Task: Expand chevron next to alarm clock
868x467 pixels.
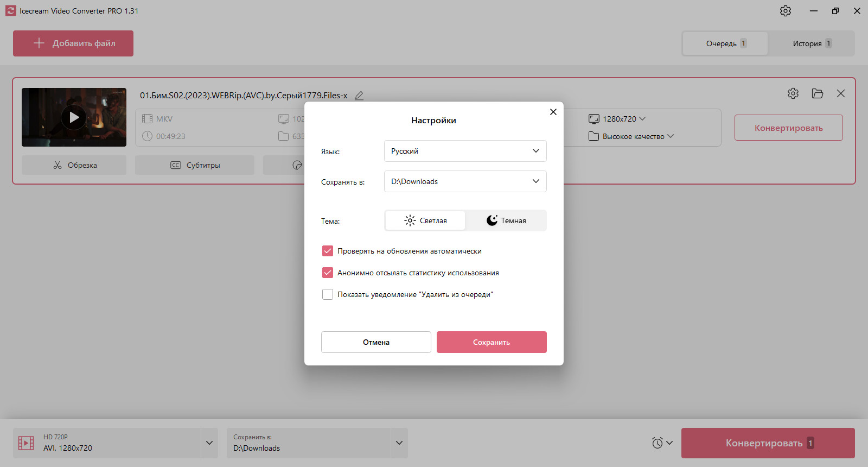Action: [669, 443]
